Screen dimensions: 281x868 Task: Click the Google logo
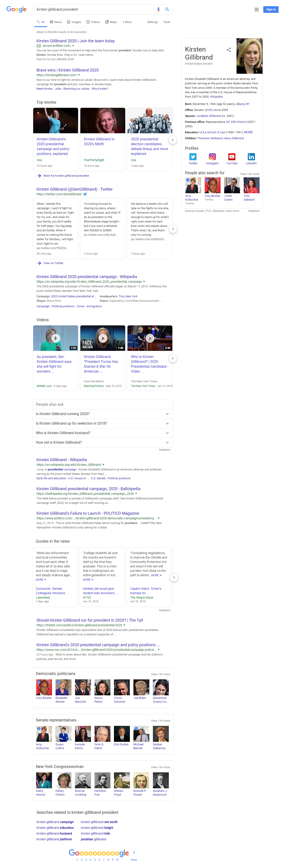coord(17,10)
